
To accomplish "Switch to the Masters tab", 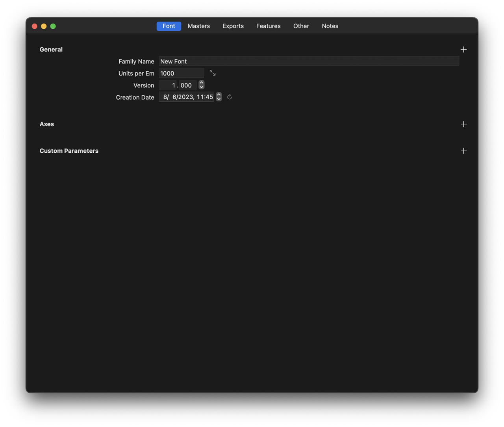I will pos(198,26).
